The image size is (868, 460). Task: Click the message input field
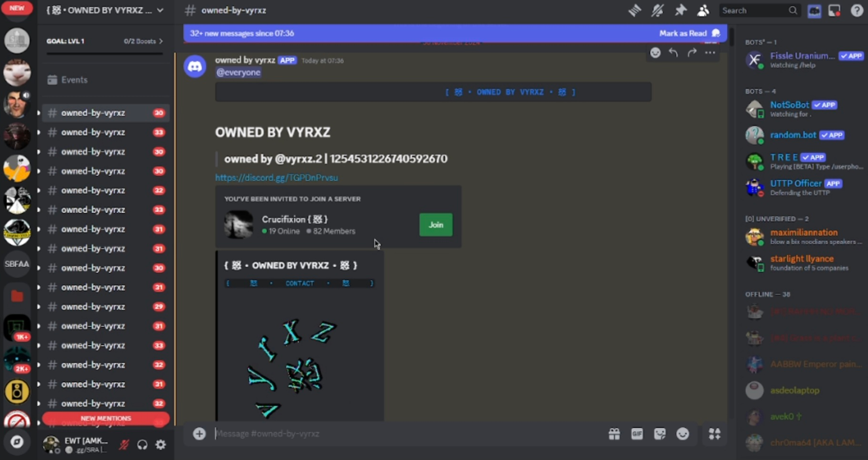[x=404, y=434]
